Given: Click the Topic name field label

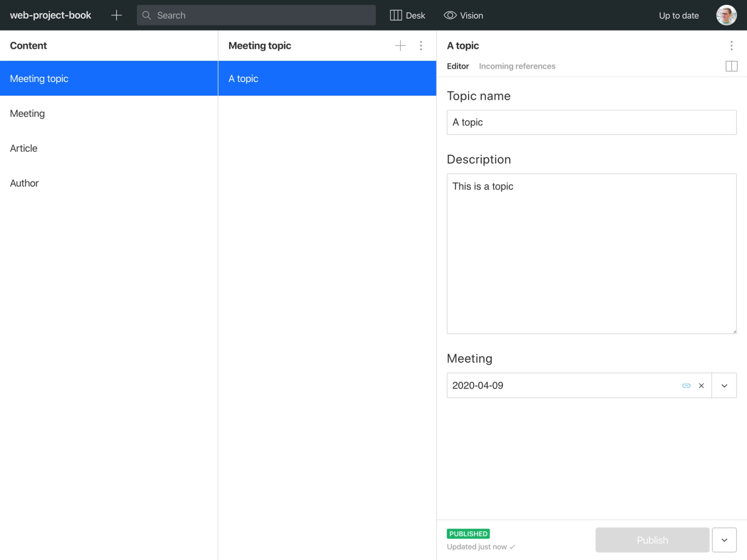Looking at the screenshot, I should tap(479, 96).
